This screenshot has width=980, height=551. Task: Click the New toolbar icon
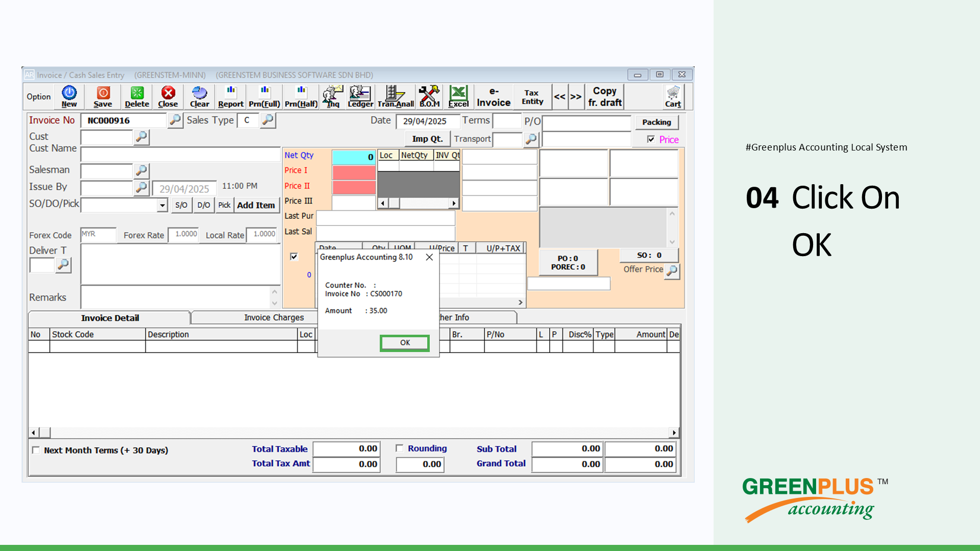[x=69, y=96]
